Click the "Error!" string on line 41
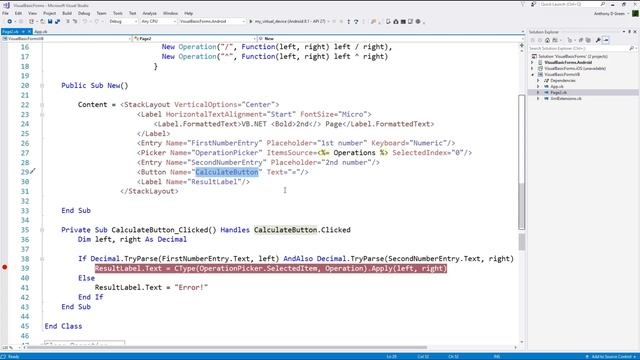Image resolution: width=640 pixels, height=360 pixels. pos(191,287)
